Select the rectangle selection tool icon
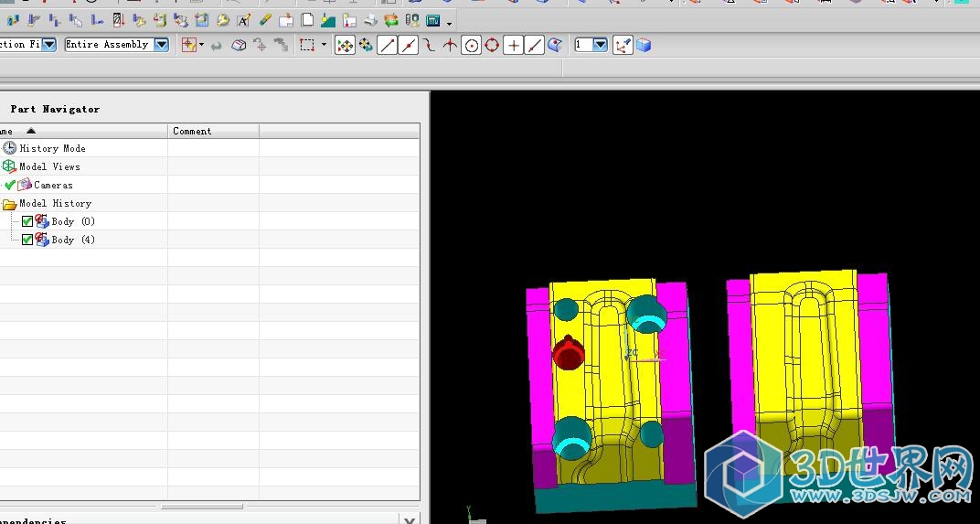 [307, 45]
